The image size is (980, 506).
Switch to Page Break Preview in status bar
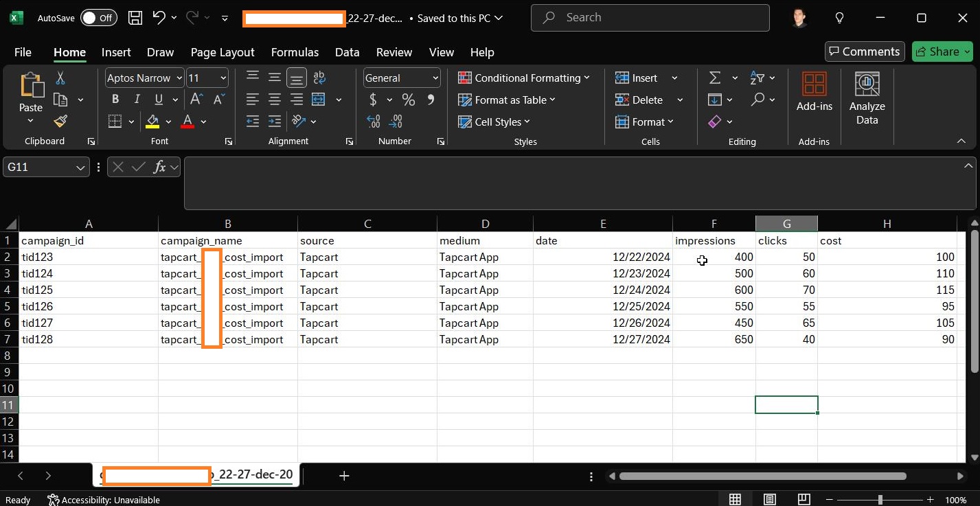pos(804,499)
